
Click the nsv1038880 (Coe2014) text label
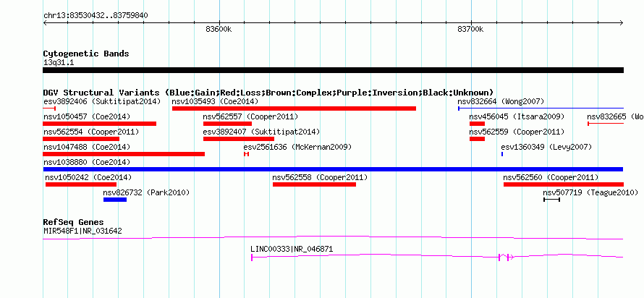click(x=87, y=163)
